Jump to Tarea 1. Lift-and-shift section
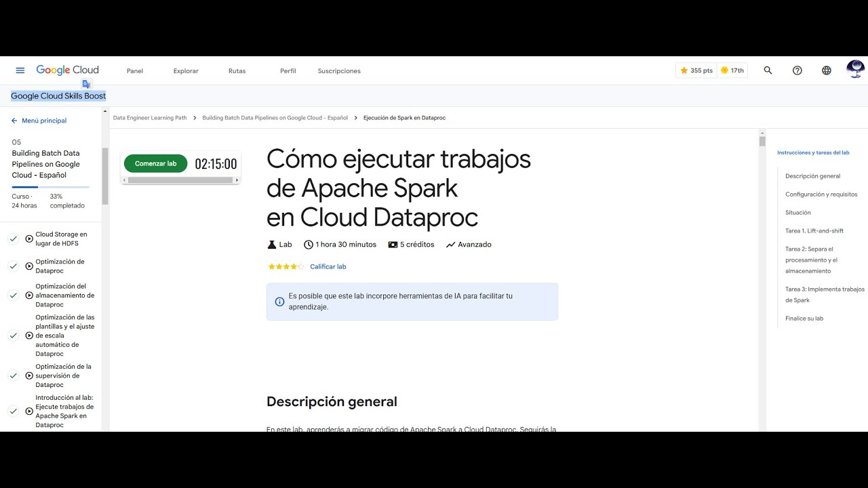This screenshot has height=488, width=868. click(x=814, y=231)
